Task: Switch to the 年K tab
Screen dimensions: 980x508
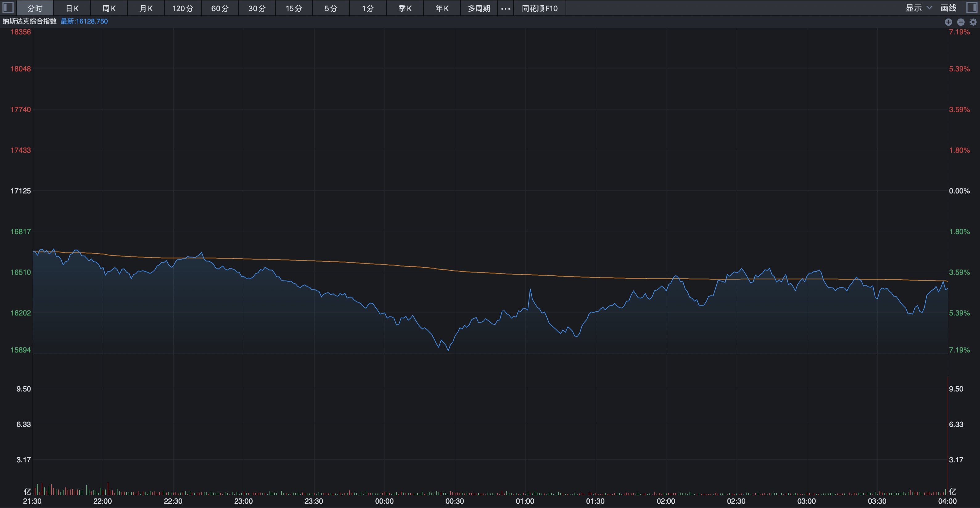Action: pos(442,8)
